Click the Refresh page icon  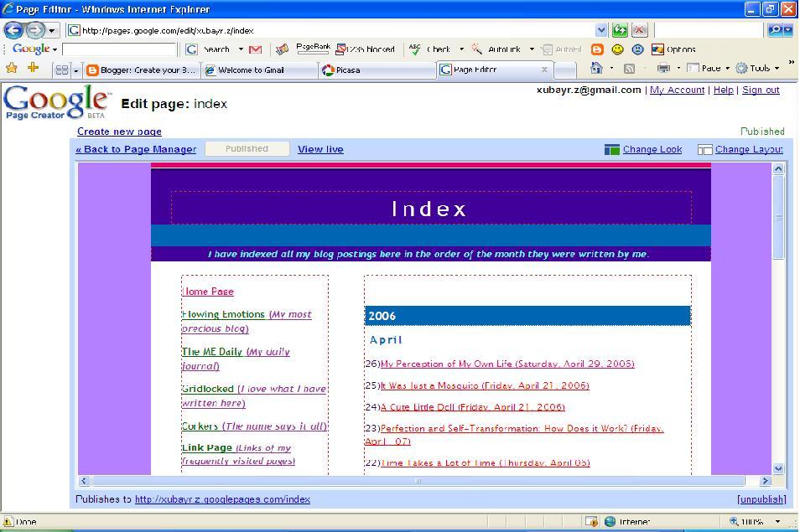click(x=620, y=30)
